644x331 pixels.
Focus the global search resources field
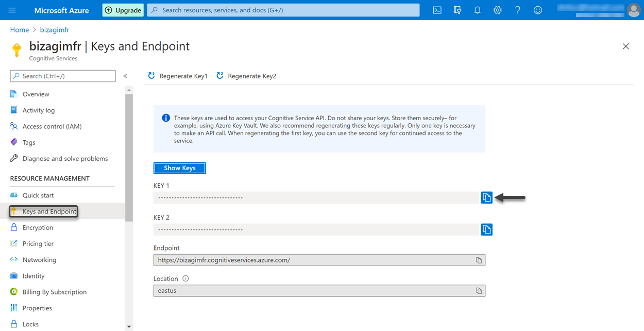(x=283, y=10)
